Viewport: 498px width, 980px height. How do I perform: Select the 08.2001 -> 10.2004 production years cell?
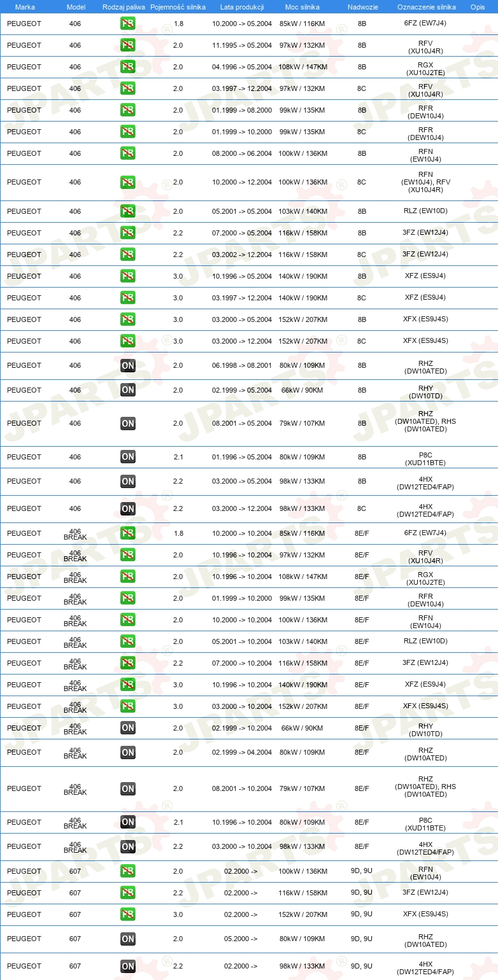[242, 788]
